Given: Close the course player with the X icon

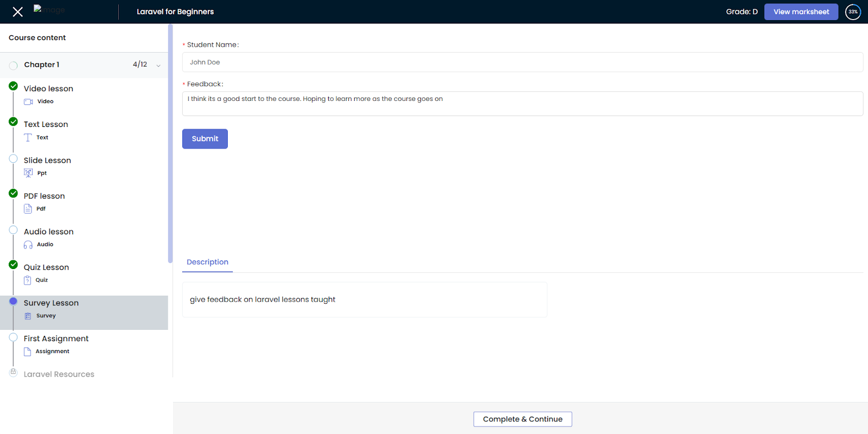Looking at the screenshot, I should [18, 12].
